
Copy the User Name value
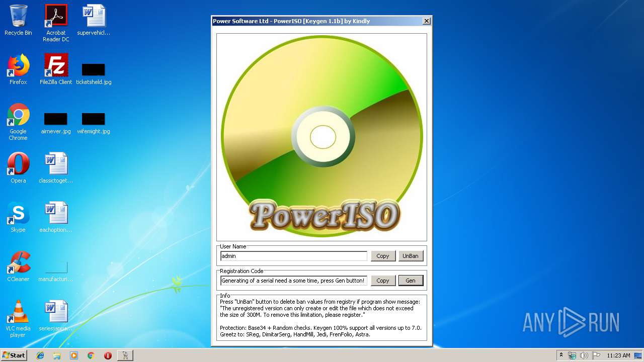383,256
